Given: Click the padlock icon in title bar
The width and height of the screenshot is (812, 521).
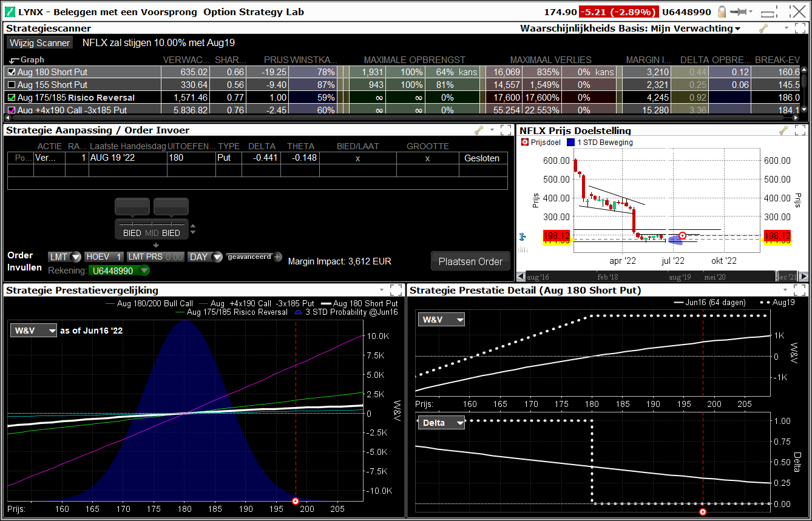Looking at the screenshot, I should (x=722, y=12).
